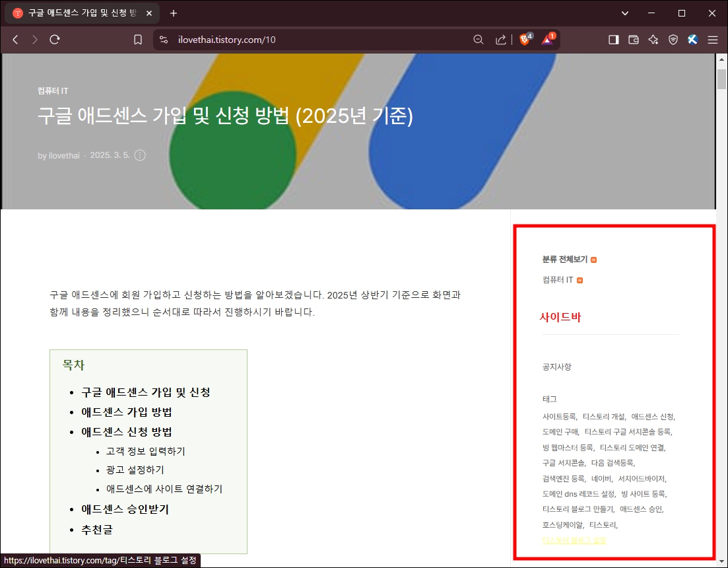The width and height of the screenshot is (728, 568).
Task: Open author ilovethai profile link
Action: pos(64,156)
